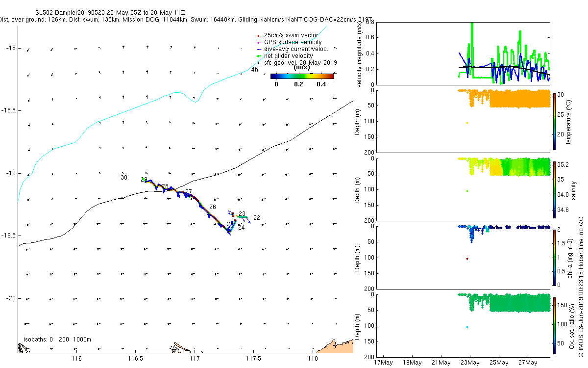Click the longitude label '116' on the map axis
588x368 pixels.
click(76, 359)
